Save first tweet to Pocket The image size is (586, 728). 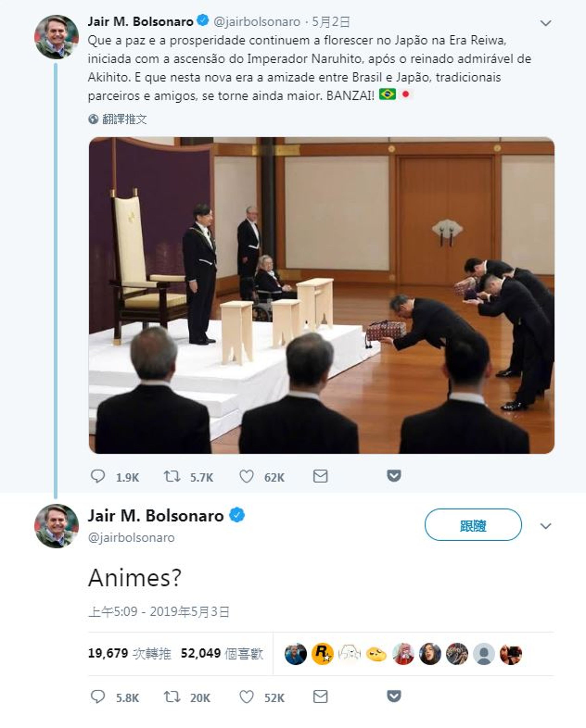394,476
